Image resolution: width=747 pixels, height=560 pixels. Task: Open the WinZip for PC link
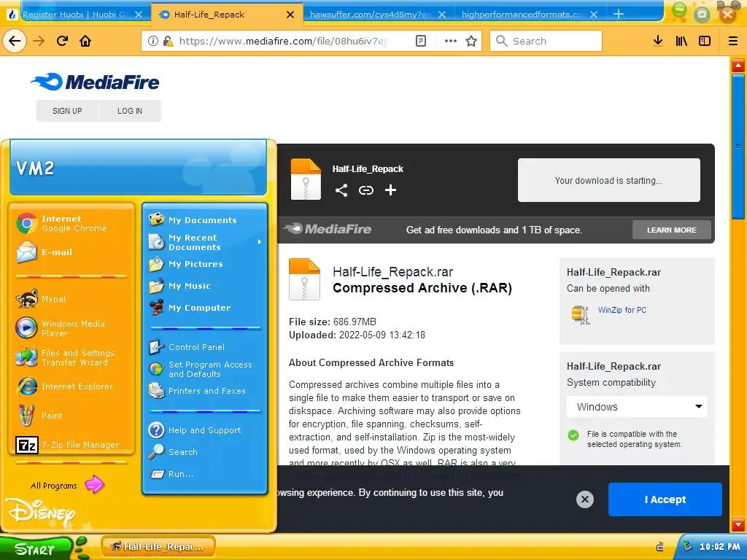(x=622, y=310)
